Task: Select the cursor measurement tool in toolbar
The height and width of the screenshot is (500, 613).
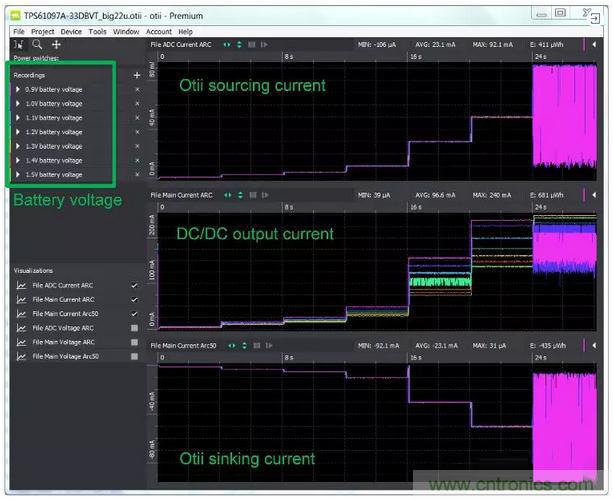Action: (19, 44)
